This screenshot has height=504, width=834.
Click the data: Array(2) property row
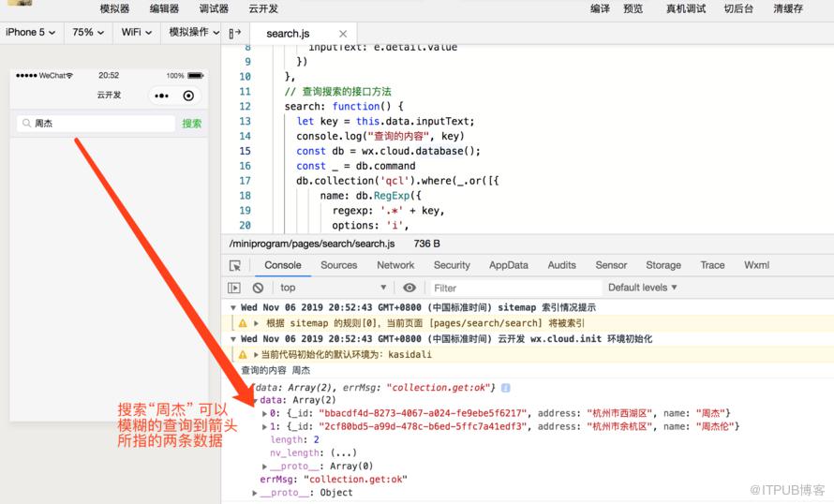coord(298,400)
